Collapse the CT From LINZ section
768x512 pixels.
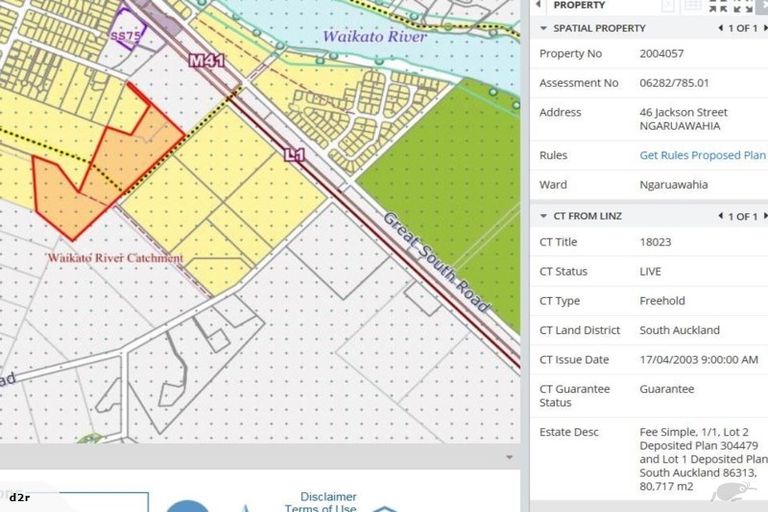click(x=543, y=216)
